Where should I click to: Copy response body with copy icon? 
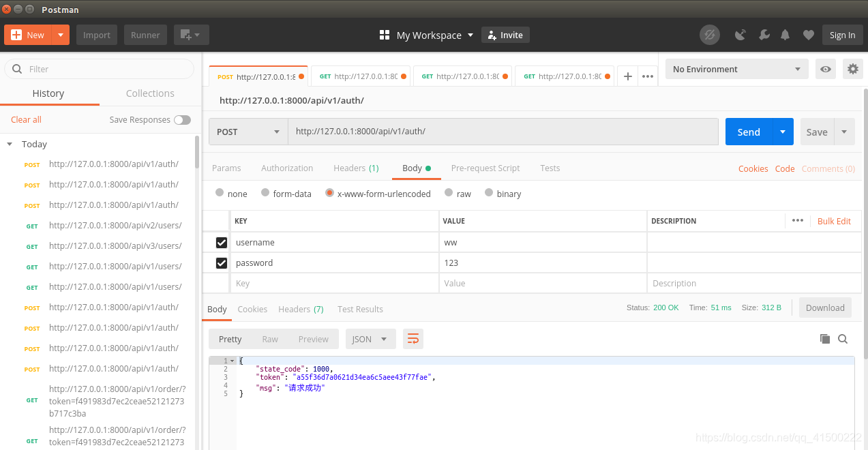tap(825, 339)
